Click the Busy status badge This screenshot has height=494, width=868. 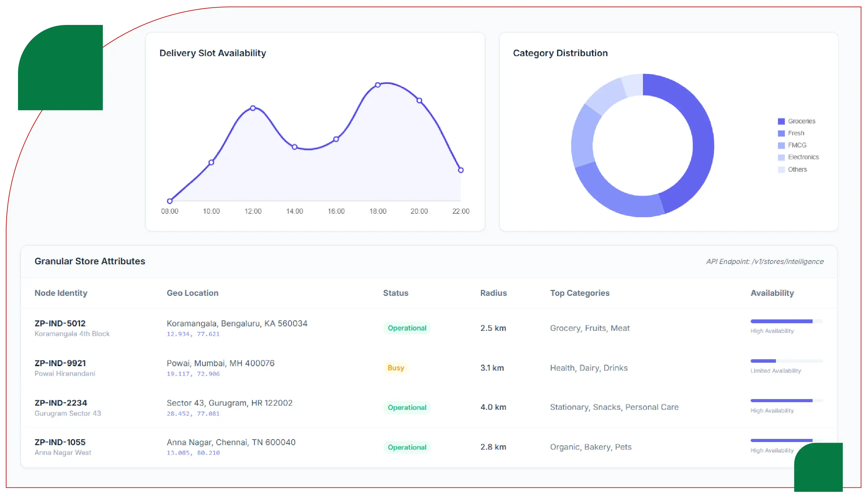point(396,368)
